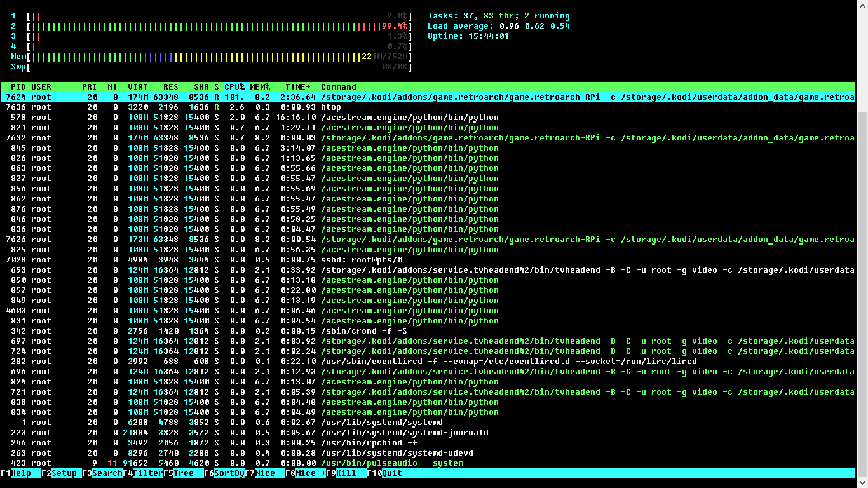Click the window's vertical scrollbar
Viewport: 868px width, 488px height.
point(862,254)
